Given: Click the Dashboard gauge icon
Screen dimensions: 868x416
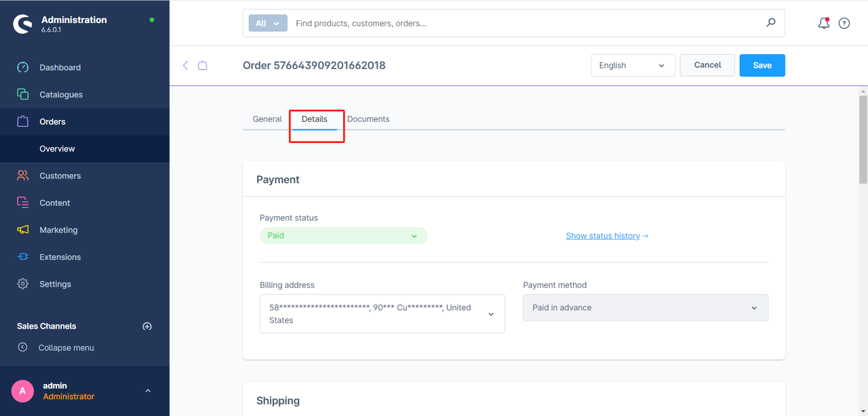Looking at the screenshot, I should (23, 68).
